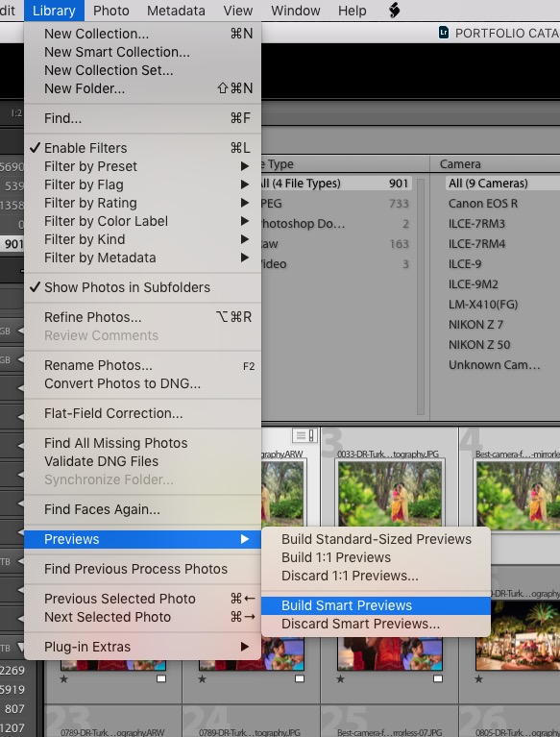Open the Photo menu
Viewport: 560px width, 737px height.
[x=110, y=11]
